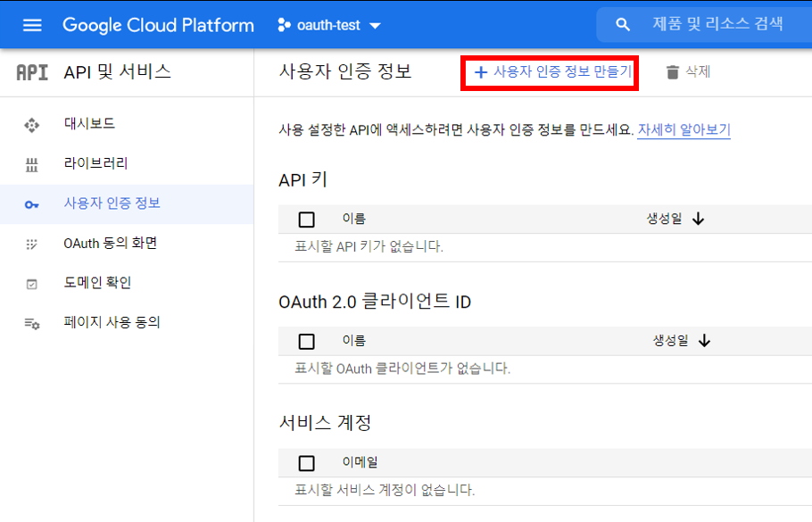Click the trash can icon beside 삭제

click(672, 72)
